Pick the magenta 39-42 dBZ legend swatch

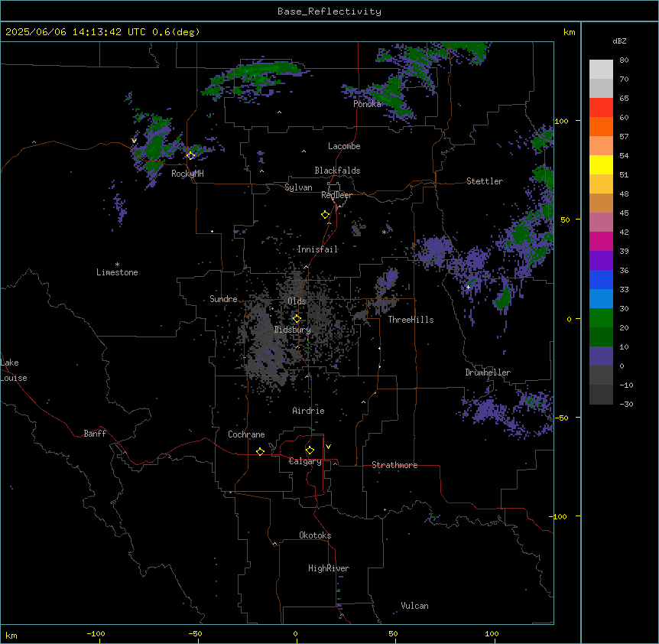pos(601,241)
